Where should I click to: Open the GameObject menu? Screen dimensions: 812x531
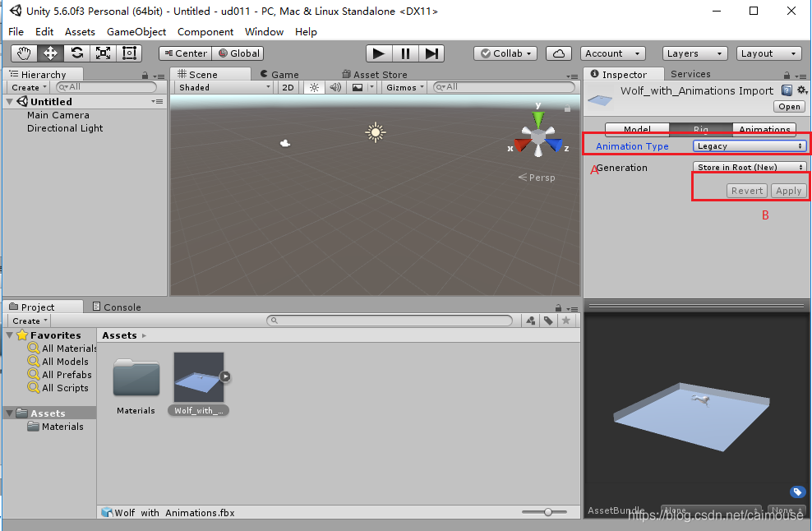coord(136,31)
